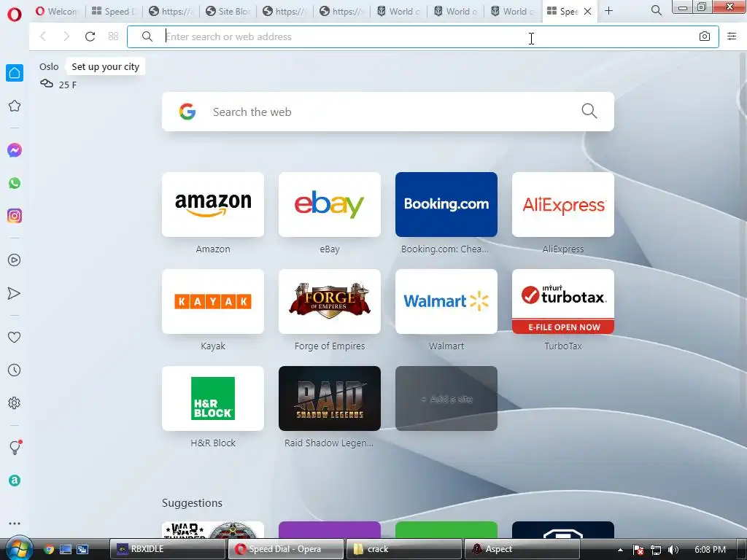This screenshot has height=560, width=747.
Task: Click the volume speaker tray icon
Action: coord(673,550)
